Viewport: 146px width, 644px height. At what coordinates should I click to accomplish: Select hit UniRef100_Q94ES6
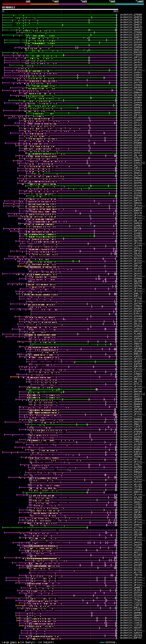coord(131,22)
